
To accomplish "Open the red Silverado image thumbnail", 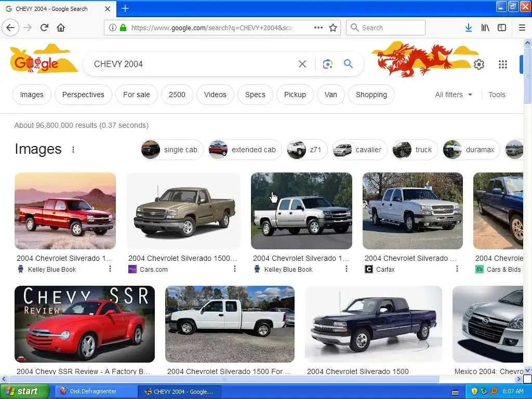I will pyautogui.click(x=65, y=211).
